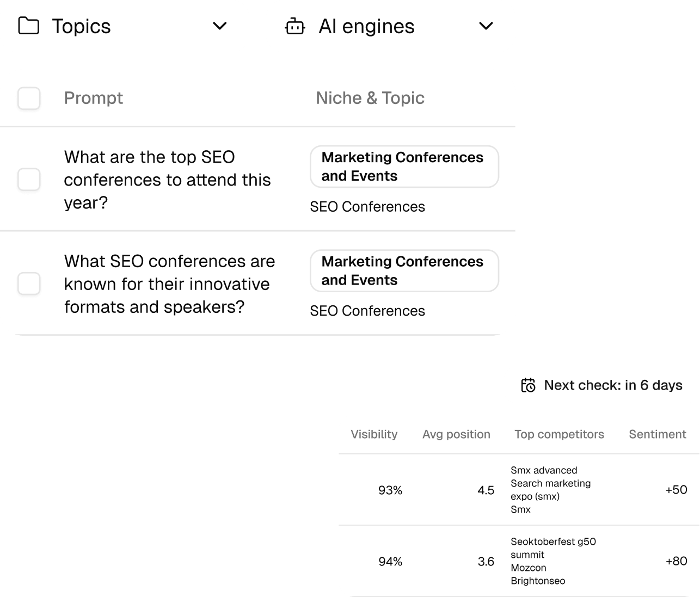Expand the Topics dropdown chevron
The image size is (700, 597).
pyautogui.click(x=219, y=26)
